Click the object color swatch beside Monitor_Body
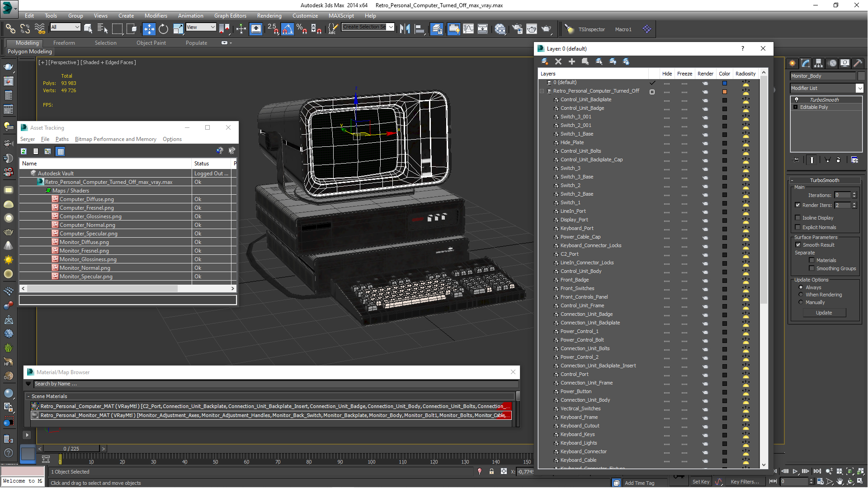Image resolution: width=868 pixels, height=488 pixels. tap(861, 76)
